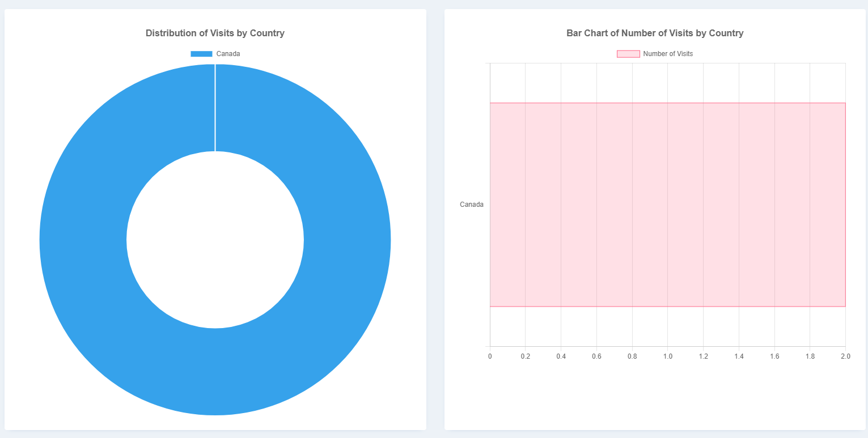Select the 0.4 x-axis tick label

561,356
